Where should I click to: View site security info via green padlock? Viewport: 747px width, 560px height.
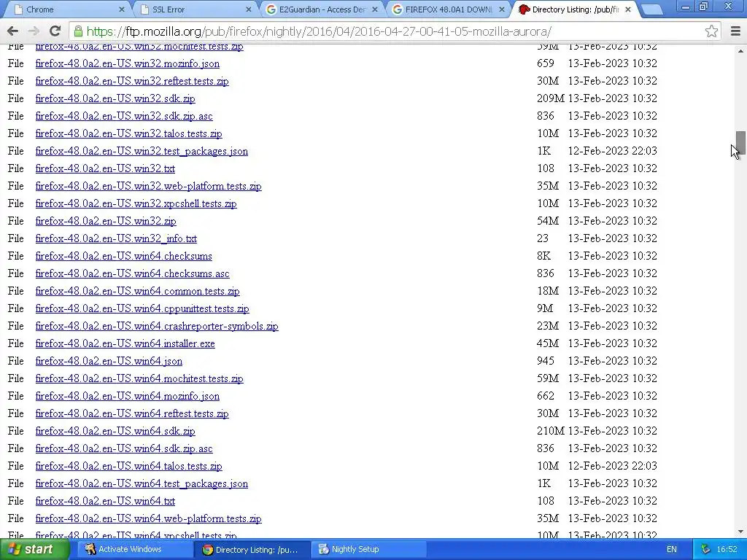click(x=78, y=31)
